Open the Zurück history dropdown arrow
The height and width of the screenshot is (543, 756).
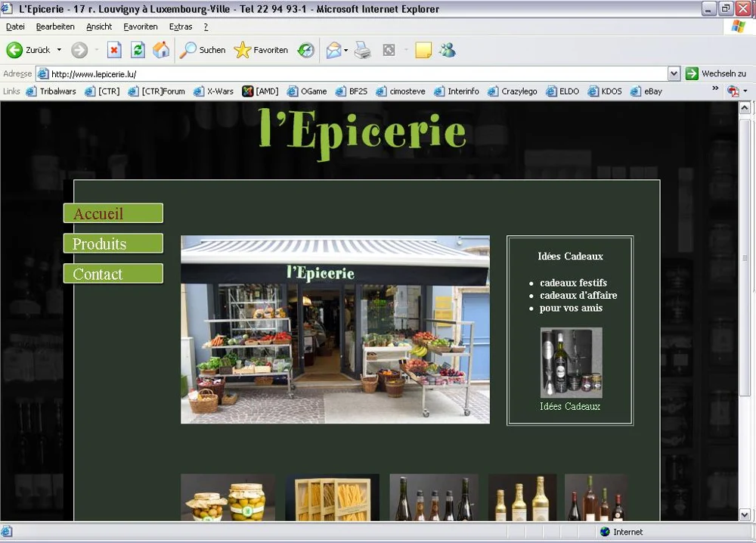pyautogui.click(x=59, y=50)
